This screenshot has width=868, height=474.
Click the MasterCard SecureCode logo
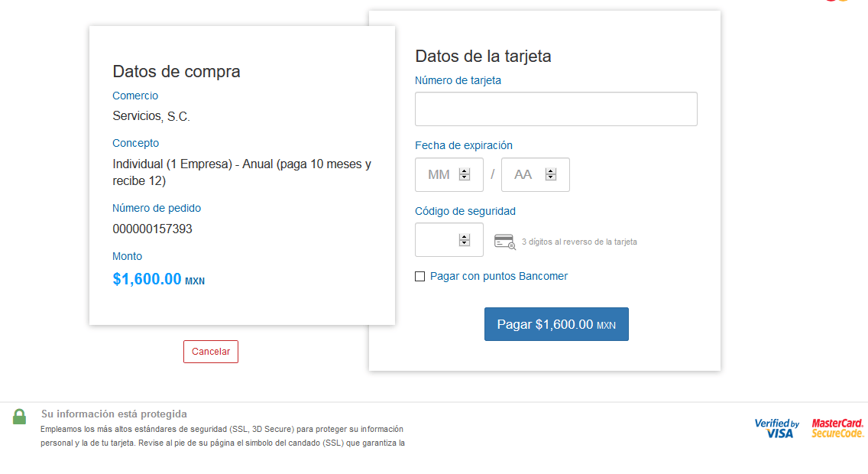(x=837, y=428)
